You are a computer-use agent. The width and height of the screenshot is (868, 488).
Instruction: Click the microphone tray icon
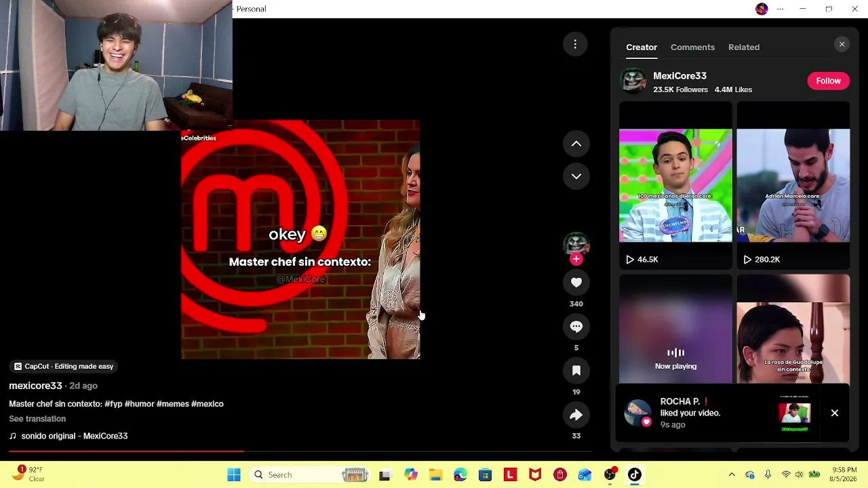[x=768, y=474]
